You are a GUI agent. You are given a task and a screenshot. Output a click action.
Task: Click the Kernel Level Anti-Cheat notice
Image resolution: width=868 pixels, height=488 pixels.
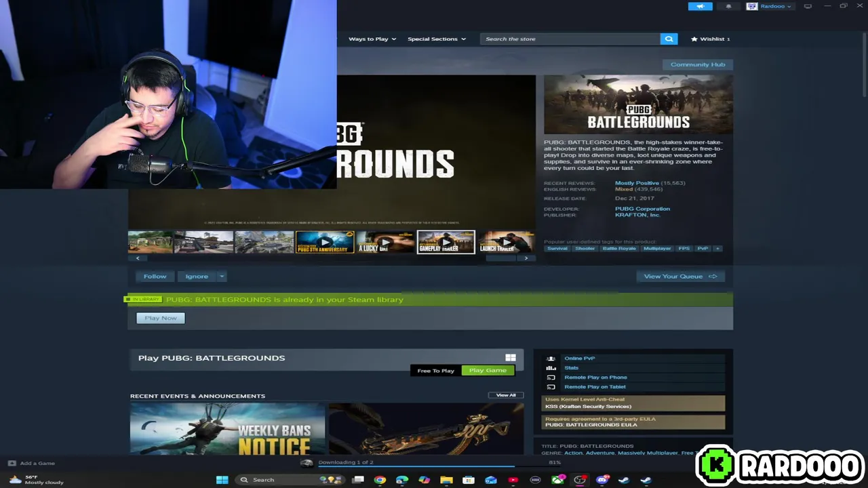(633, 403)
